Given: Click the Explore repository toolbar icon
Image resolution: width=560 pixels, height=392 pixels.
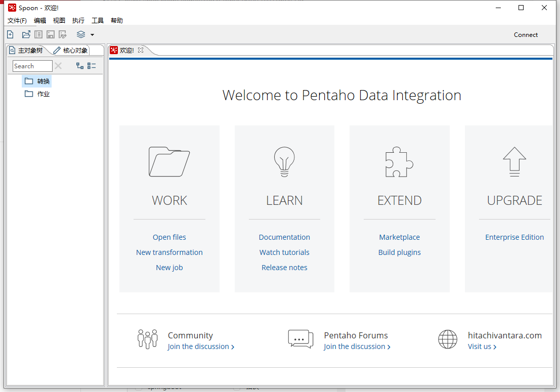Looking at the screenshot, I should [38, 34].
